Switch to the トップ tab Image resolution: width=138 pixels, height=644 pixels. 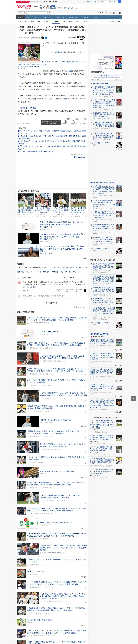point(20,17)
